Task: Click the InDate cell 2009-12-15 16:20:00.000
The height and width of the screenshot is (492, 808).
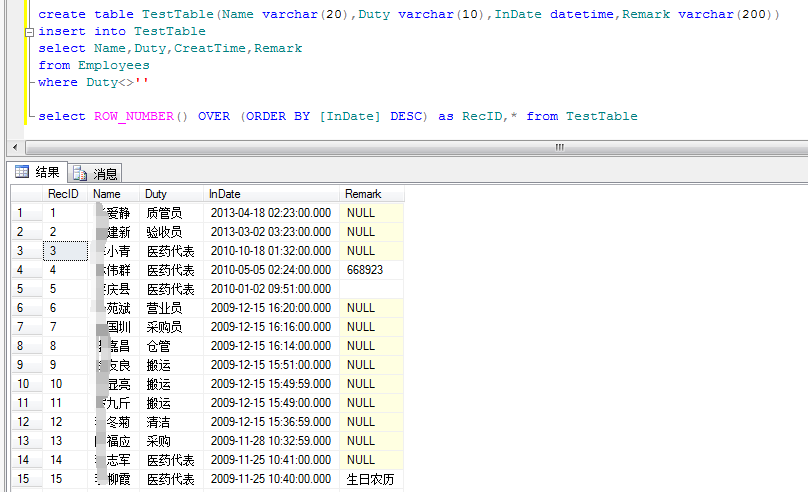Action: coord(271,308)
